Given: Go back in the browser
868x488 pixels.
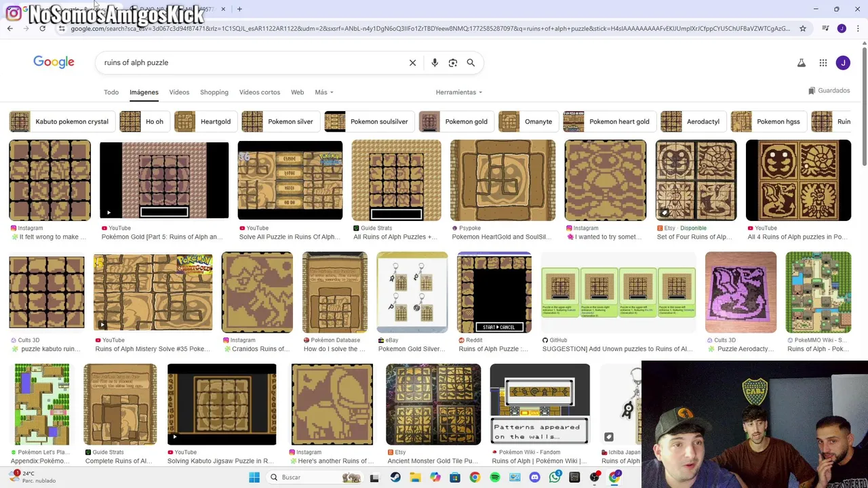Looking at the screenshot, I should click(9, 28).
